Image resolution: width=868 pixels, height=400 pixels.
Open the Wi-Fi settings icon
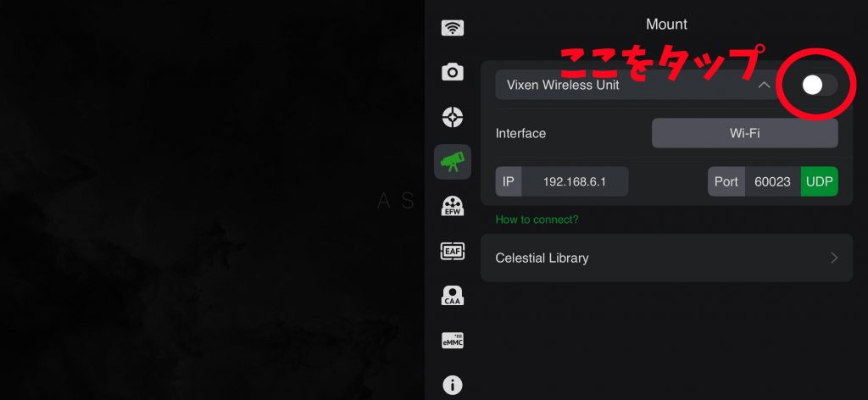coord(453,28)
